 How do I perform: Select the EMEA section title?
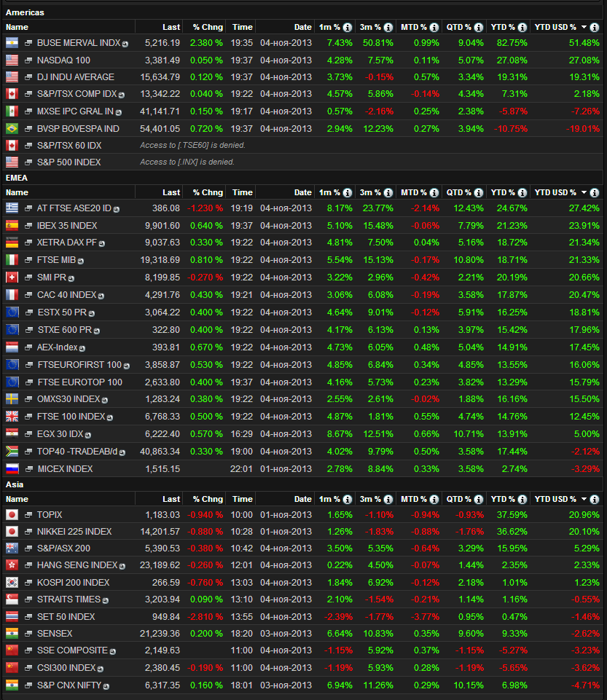[17, 178]
